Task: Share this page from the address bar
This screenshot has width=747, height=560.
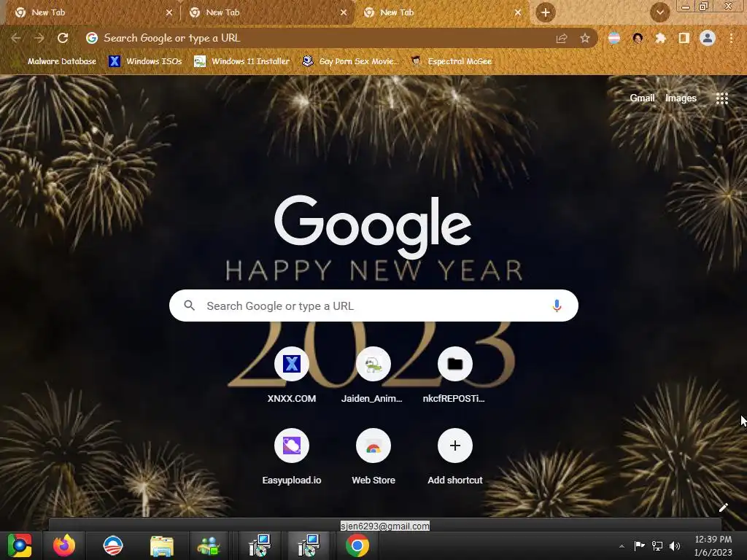Action: (562, 38)
